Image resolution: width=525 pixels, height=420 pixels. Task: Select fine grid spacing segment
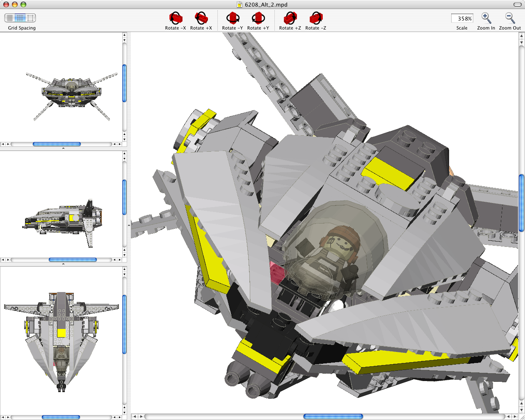[x=9, y=18]
